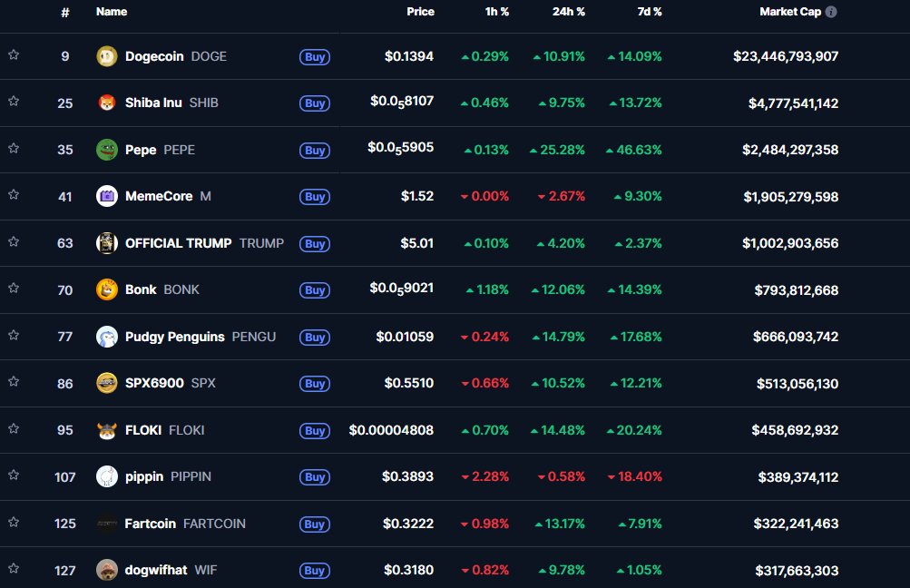Viewport: 910px width, 588px height.
Task: Open the Pepe PEPE coin page
Action: [x=161, y=150]
